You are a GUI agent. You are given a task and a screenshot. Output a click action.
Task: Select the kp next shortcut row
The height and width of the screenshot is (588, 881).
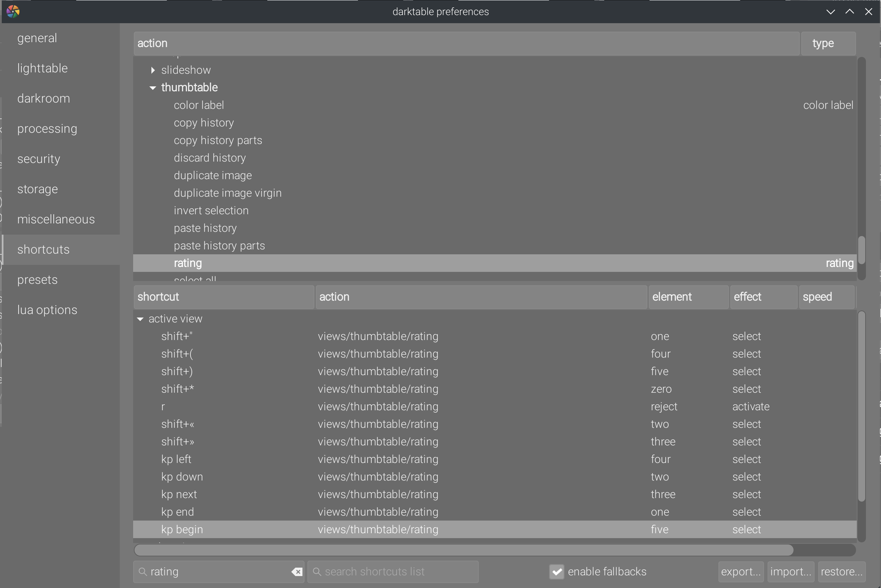click(x=495, y=495)
